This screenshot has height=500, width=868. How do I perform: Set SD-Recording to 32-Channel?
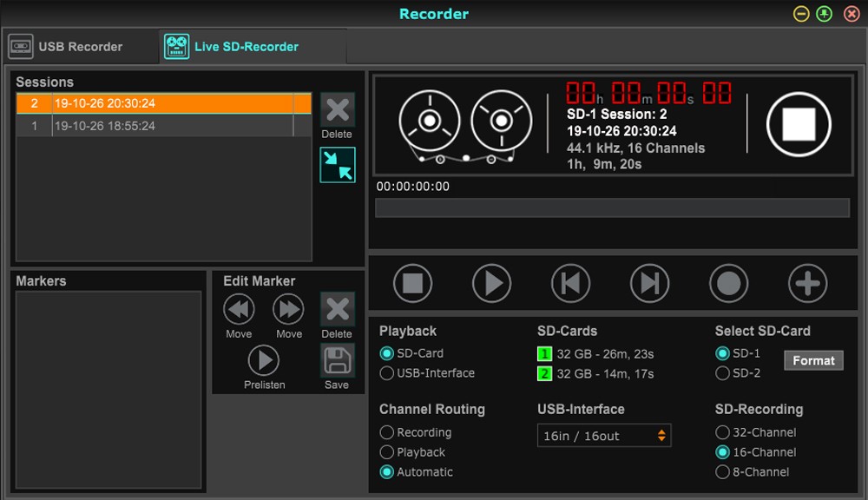(722, 432)
